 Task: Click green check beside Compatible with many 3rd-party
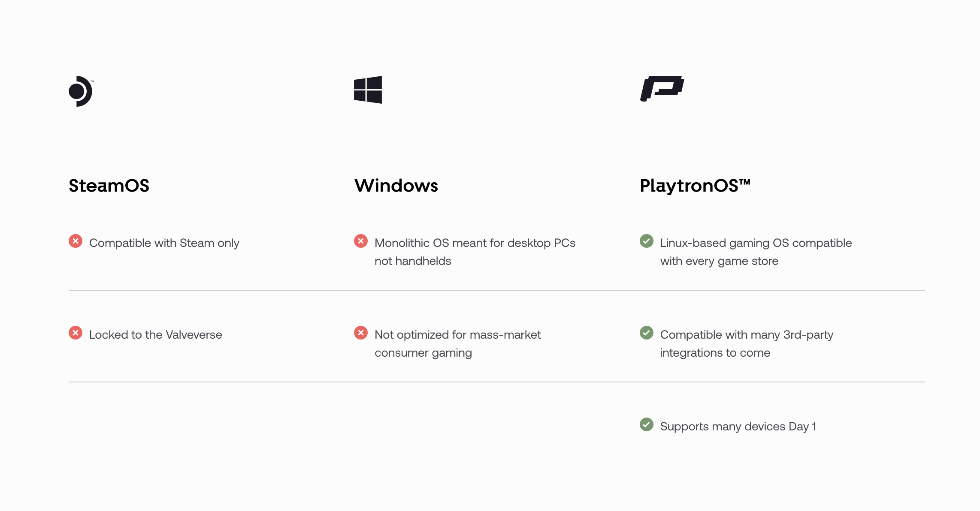pos(646,333)
